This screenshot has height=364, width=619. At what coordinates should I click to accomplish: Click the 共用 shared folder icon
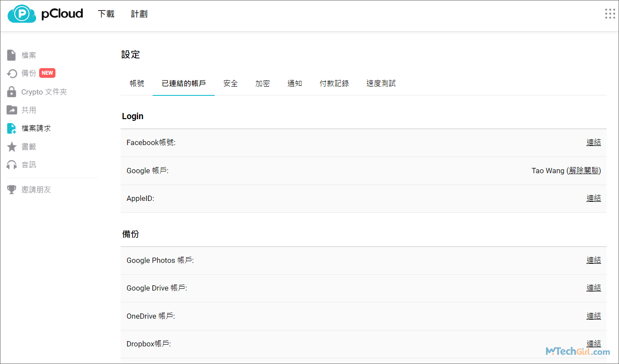tap(12, 110)
